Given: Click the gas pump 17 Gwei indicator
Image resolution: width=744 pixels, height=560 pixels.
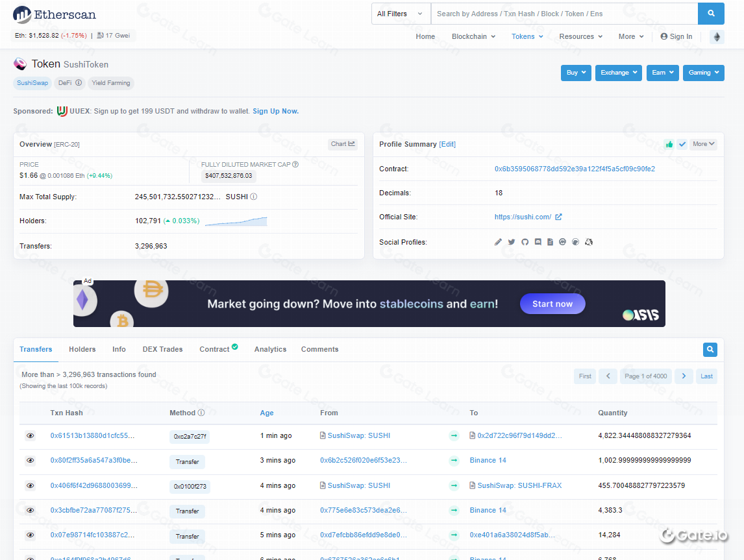Looking at the screenshot, I should point(114,36).
